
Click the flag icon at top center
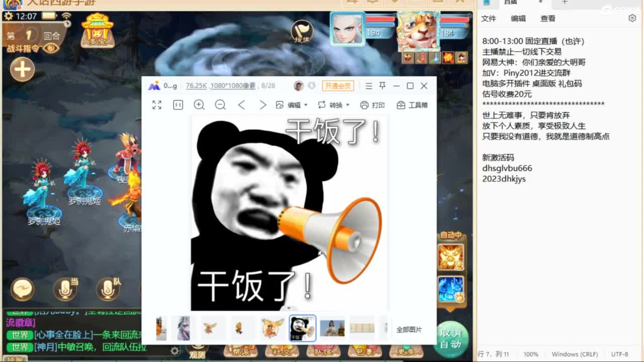point(302,32)
